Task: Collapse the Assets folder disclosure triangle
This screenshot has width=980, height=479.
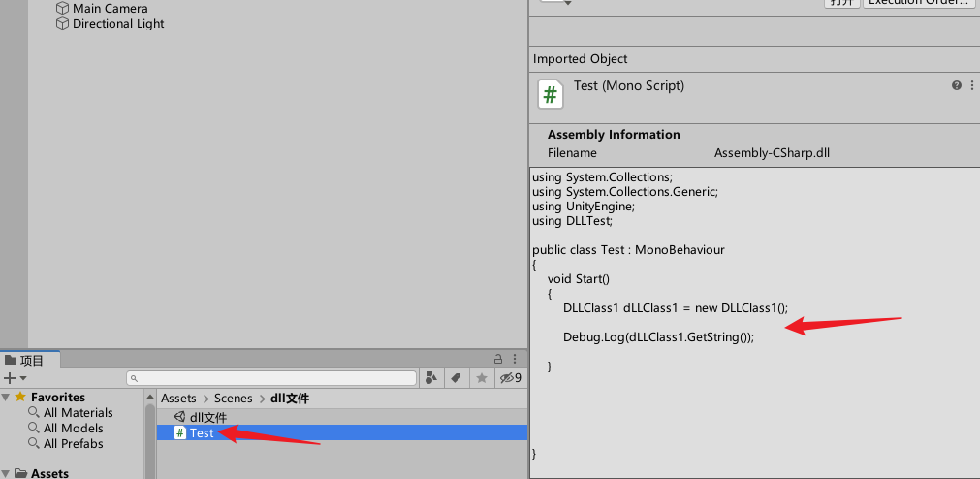Action: (x=6, y=473)
